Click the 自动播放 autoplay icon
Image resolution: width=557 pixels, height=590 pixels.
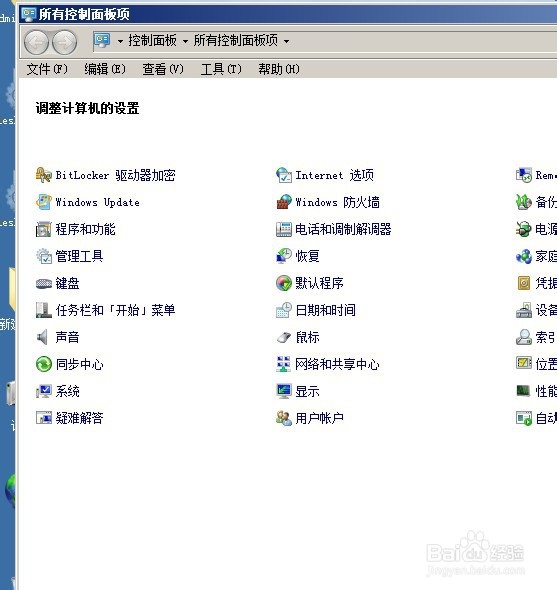pos(524,418)
